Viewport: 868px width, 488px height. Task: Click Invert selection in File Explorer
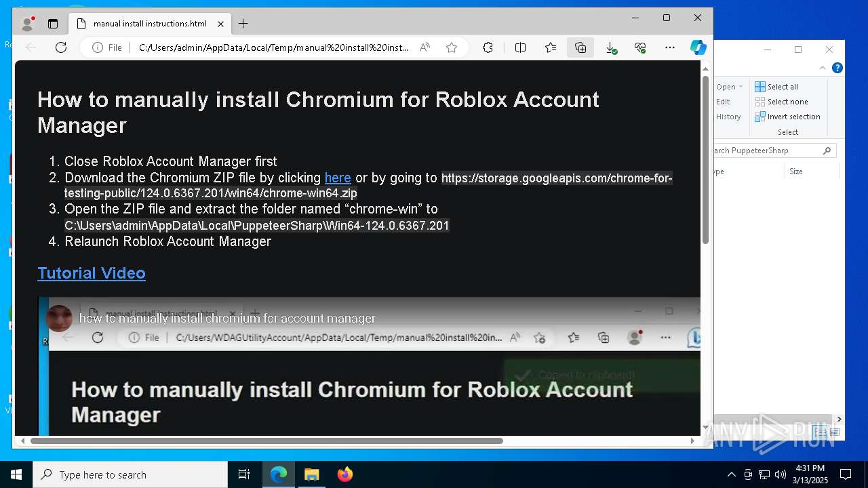[787, 117]
